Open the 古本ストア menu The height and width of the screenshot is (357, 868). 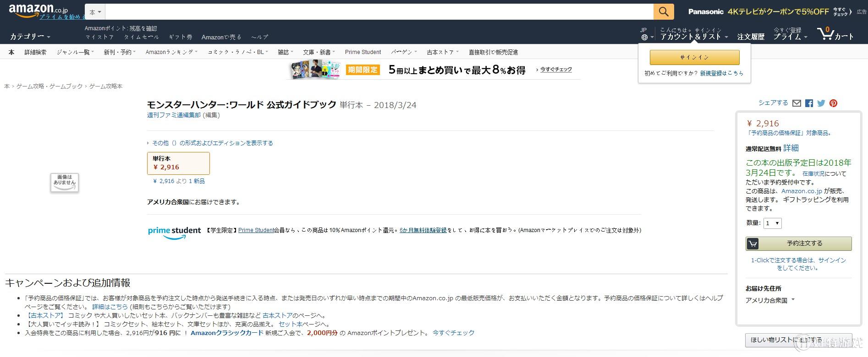[442, 52]
